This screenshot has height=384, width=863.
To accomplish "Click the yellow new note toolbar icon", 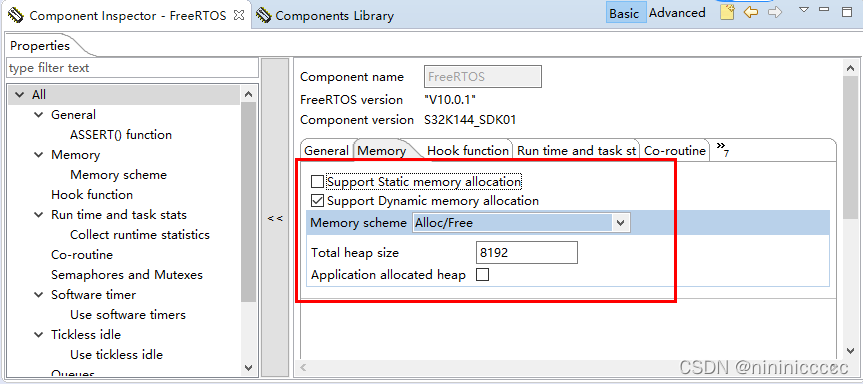I will point(727,13).
